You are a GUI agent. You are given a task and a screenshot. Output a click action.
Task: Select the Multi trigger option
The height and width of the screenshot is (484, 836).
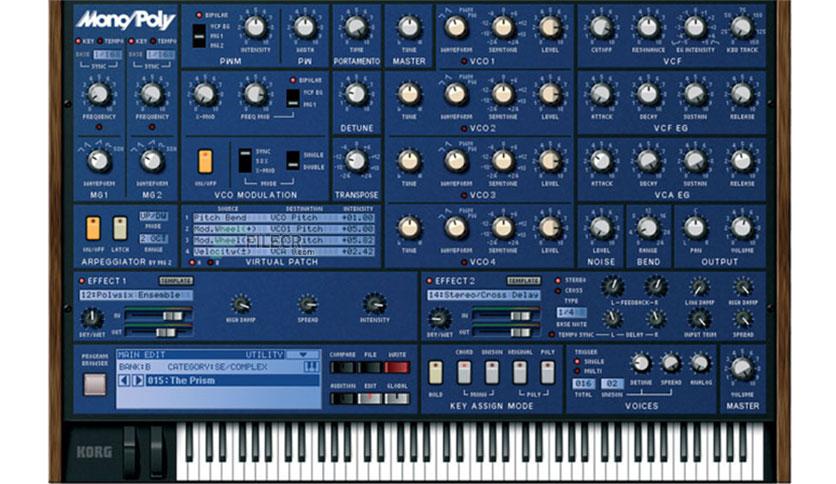(577, 371)
